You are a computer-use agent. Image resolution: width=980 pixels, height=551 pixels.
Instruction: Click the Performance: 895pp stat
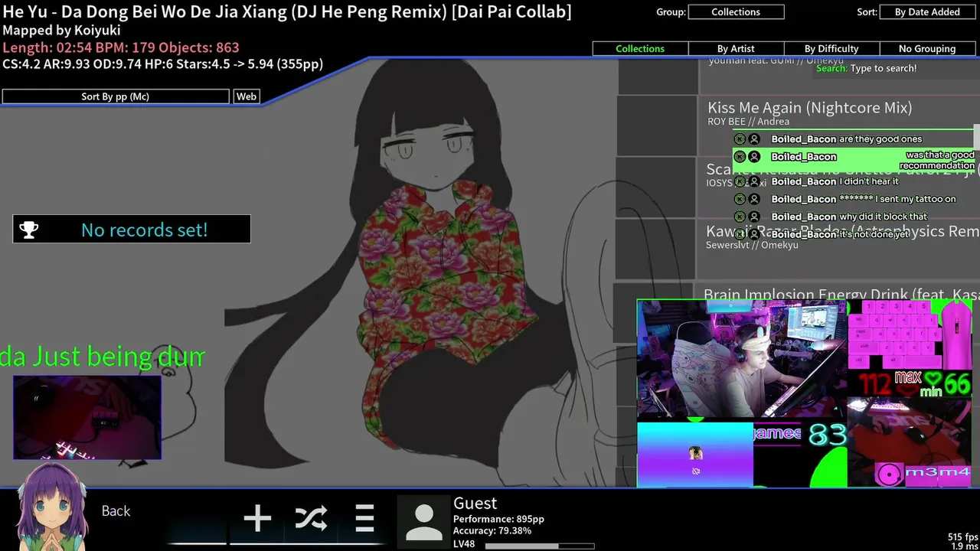498,519
